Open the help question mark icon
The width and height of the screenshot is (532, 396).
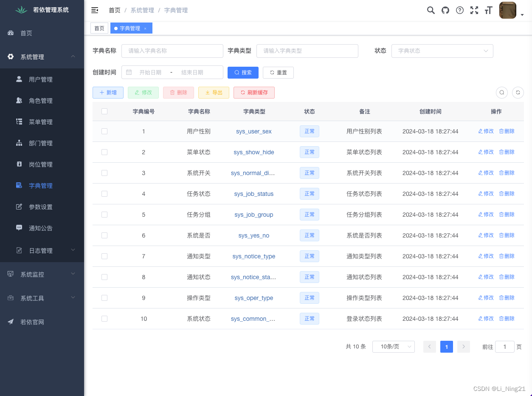coord(459,10)
